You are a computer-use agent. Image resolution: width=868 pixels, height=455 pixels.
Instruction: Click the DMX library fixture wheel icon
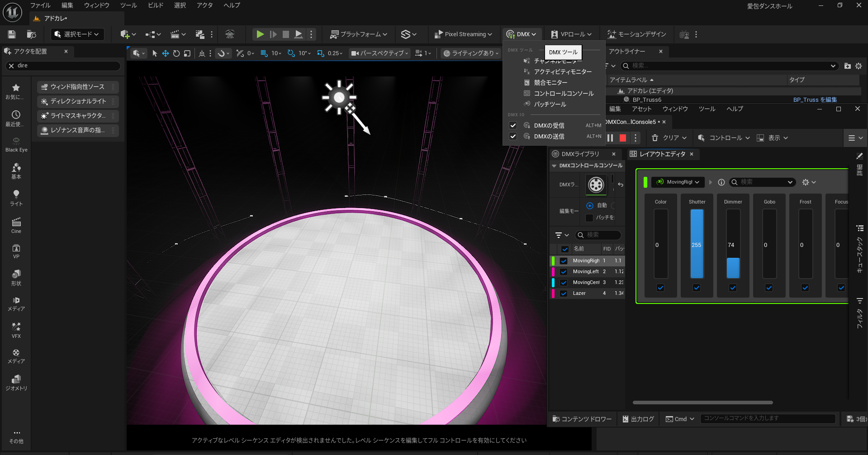596,185
